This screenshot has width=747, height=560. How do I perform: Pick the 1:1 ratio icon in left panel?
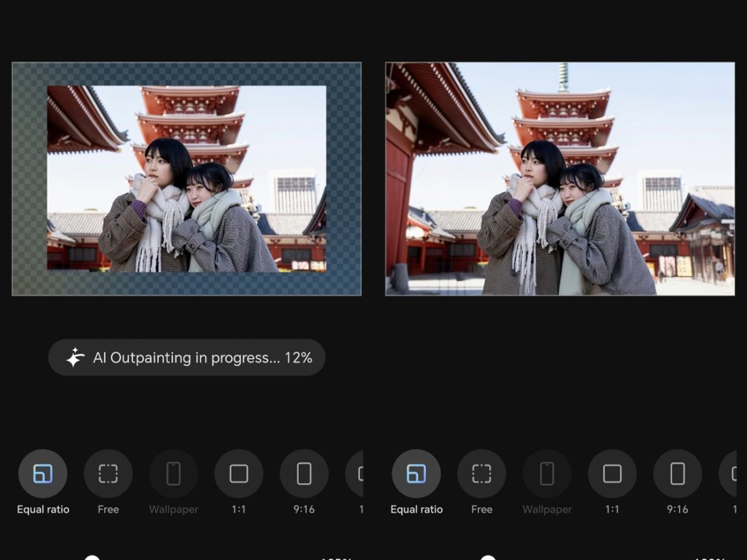tap(238, 474)
